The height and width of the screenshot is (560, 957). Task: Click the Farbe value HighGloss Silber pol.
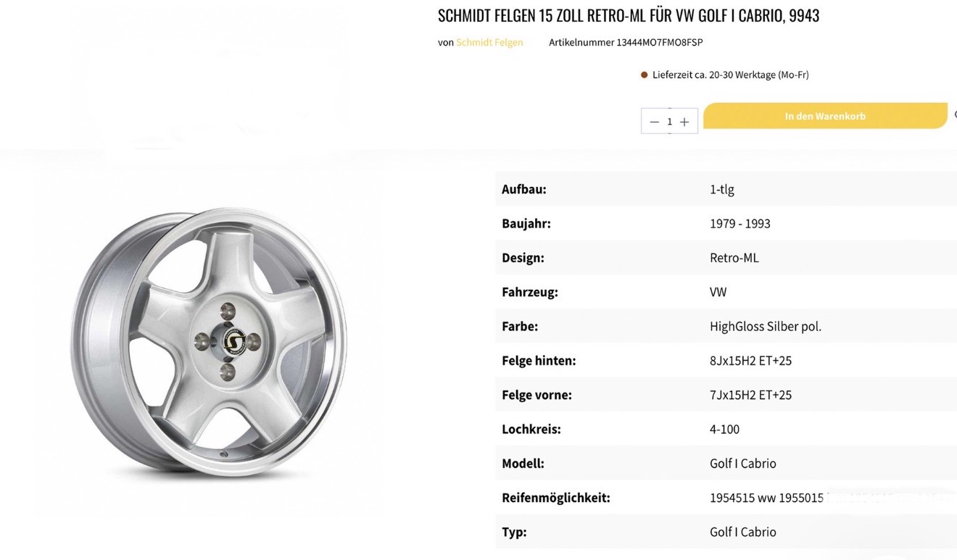point(765,327)
